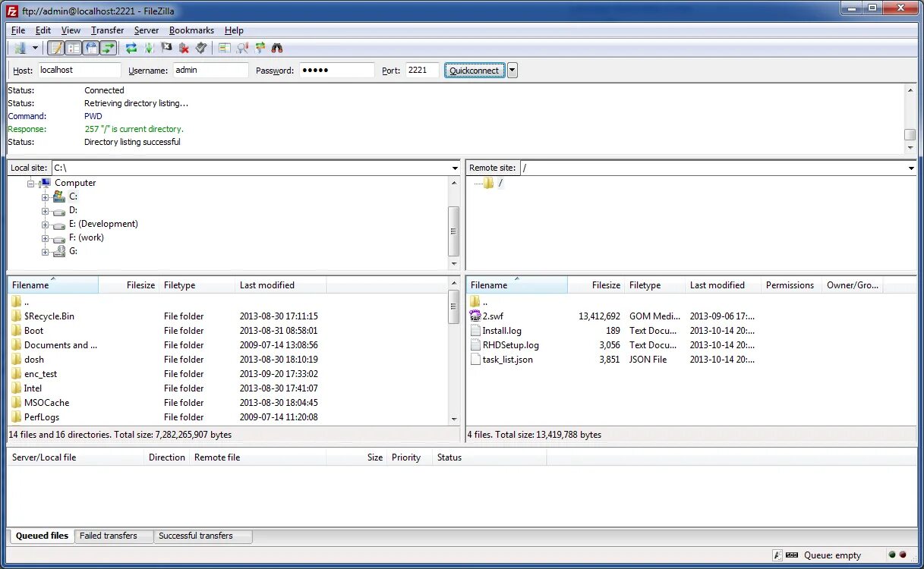Click the Host input field
Viewport: 924px width, 569px height.
coord(79,70)
